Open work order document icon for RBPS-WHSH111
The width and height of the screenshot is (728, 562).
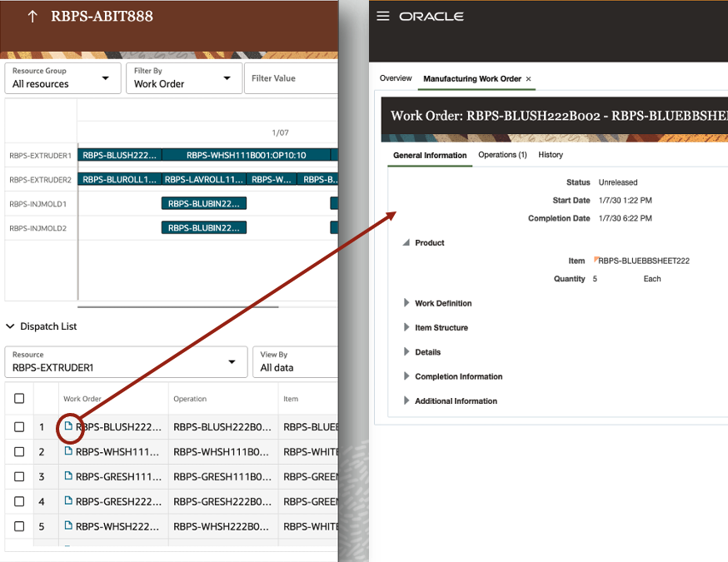tap(68, 451)
